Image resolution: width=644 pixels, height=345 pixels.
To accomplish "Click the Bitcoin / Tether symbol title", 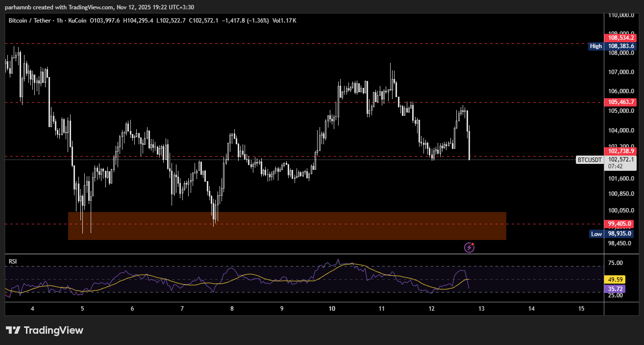I will 28,21.
